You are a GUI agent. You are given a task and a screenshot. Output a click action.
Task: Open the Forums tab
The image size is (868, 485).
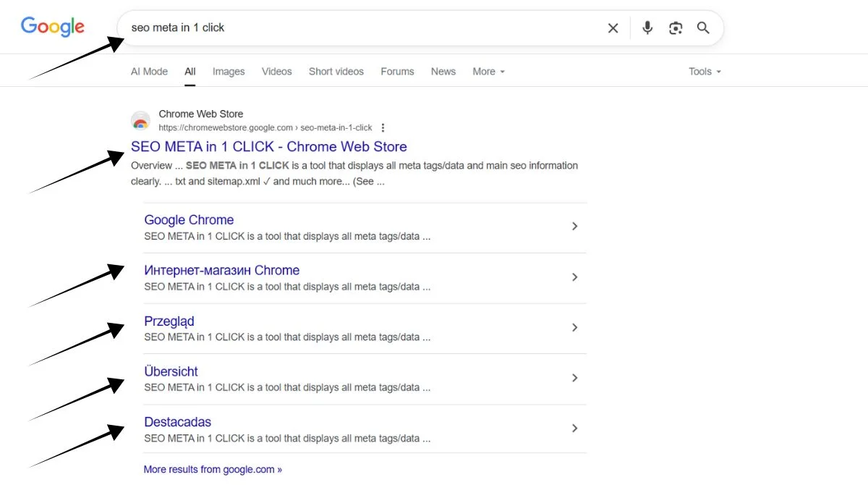[397, 72]
